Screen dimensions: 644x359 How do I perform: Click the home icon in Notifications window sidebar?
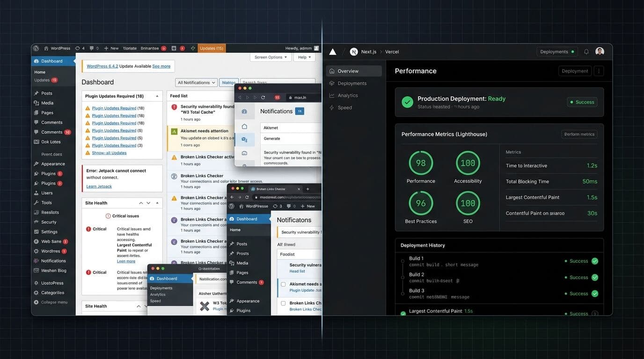coord(244,126)
